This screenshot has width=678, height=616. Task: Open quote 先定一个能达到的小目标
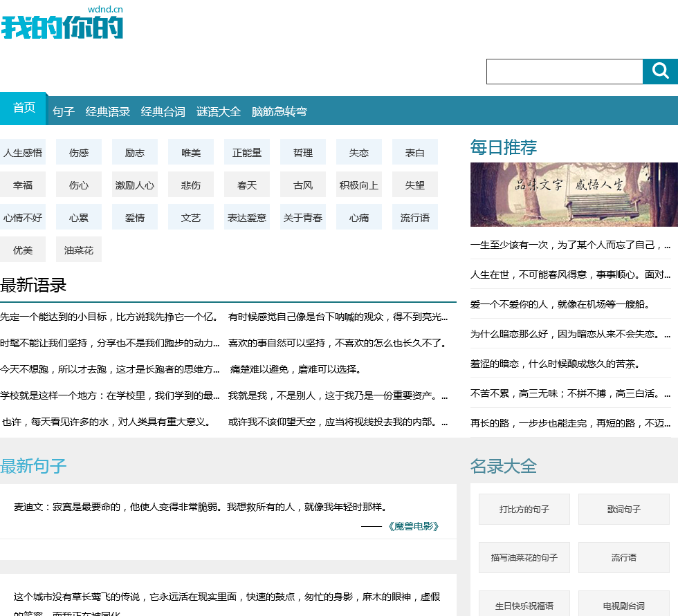click(109, 317)
